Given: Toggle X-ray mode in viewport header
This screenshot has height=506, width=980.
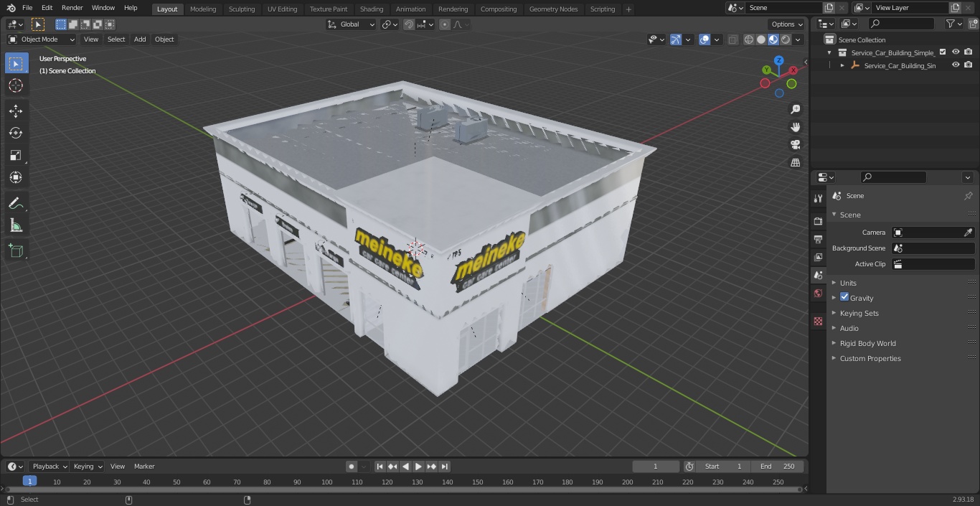Looking at the screenshot, I should pos(732,39).
